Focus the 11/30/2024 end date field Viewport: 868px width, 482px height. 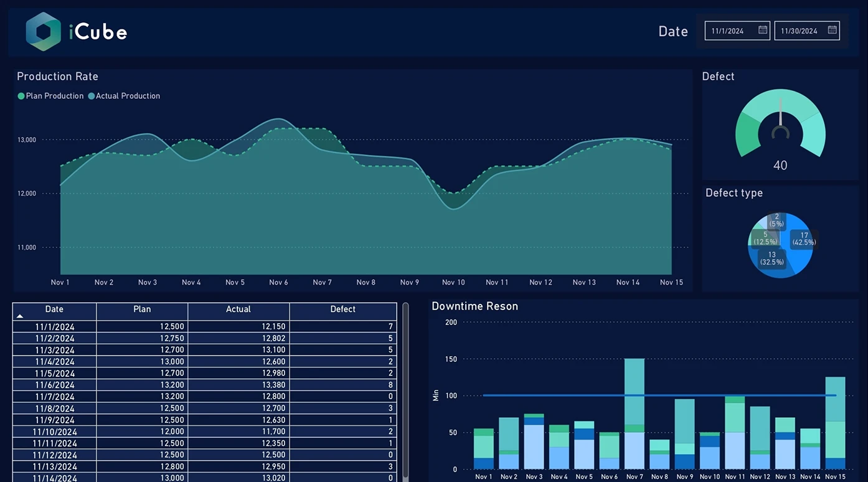pos(798,31)
